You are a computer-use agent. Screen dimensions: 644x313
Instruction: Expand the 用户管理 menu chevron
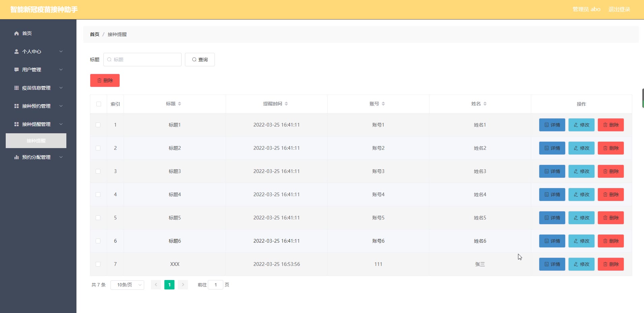61,70
